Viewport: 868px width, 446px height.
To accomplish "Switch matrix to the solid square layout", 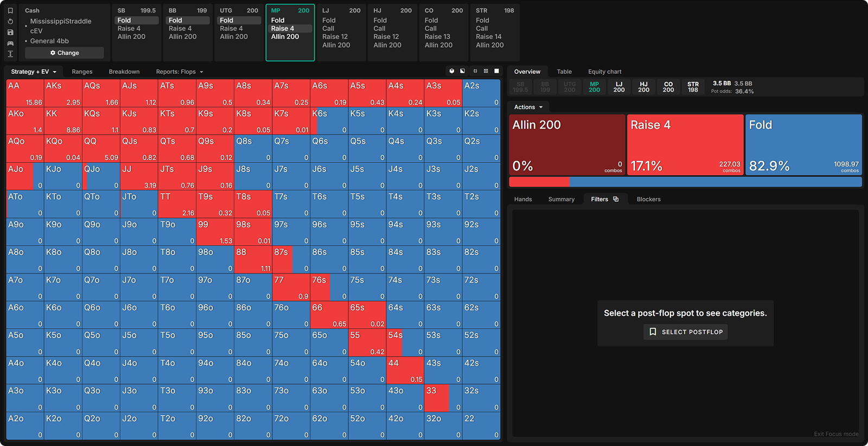I will pyautogui.click(x=496, y=71).
